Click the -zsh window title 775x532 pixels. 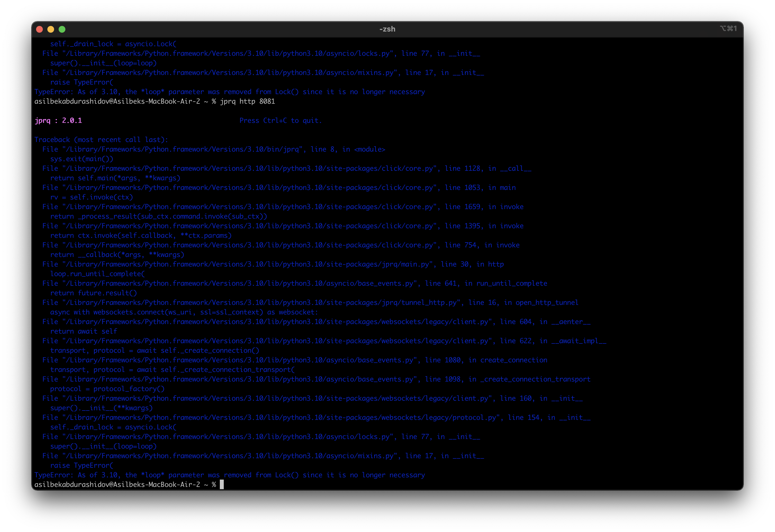[387, 29]
